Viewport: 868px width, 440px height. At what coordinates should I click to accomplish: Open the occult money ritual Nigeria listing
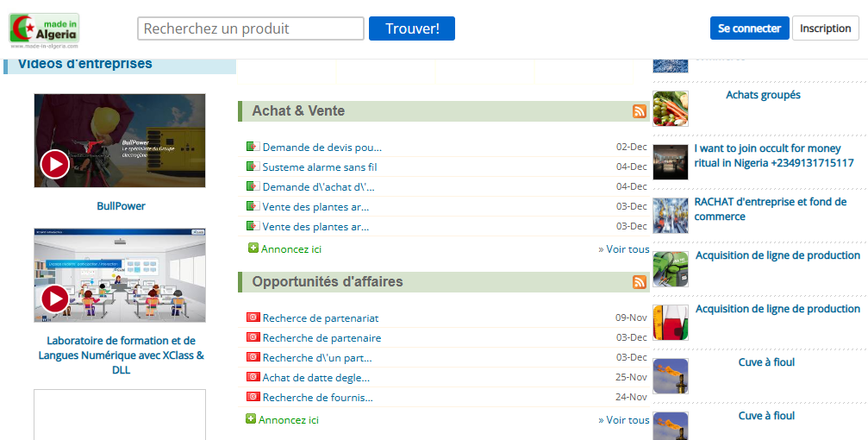tap(774, 155)
